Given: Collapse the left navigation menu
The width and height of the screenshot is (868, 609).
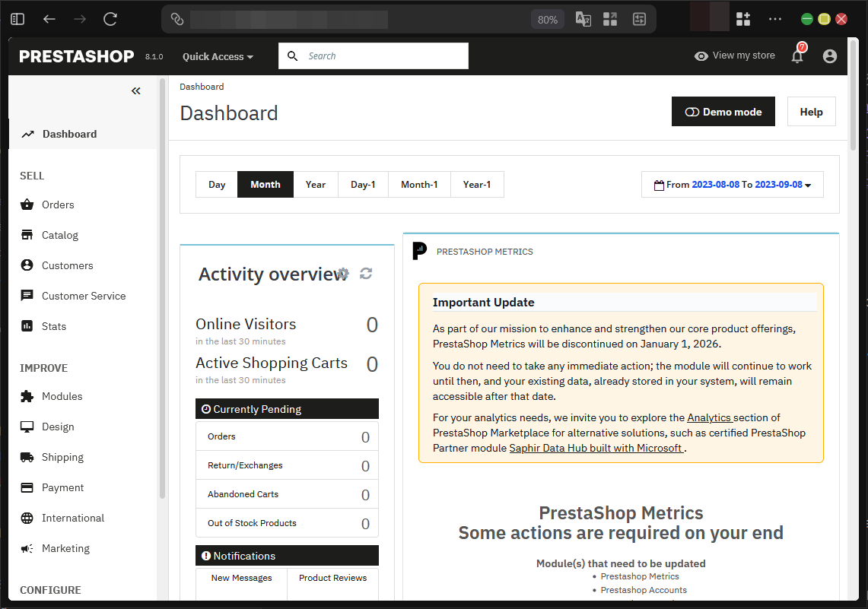Looking at the screenshot, I should pos(135,91).
